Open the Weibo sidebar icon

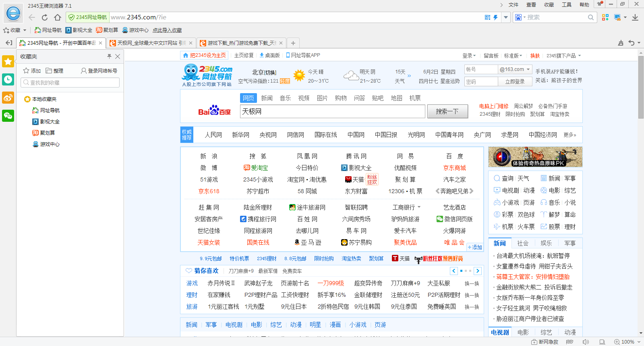pyautogui.click(x=8, y=98)
